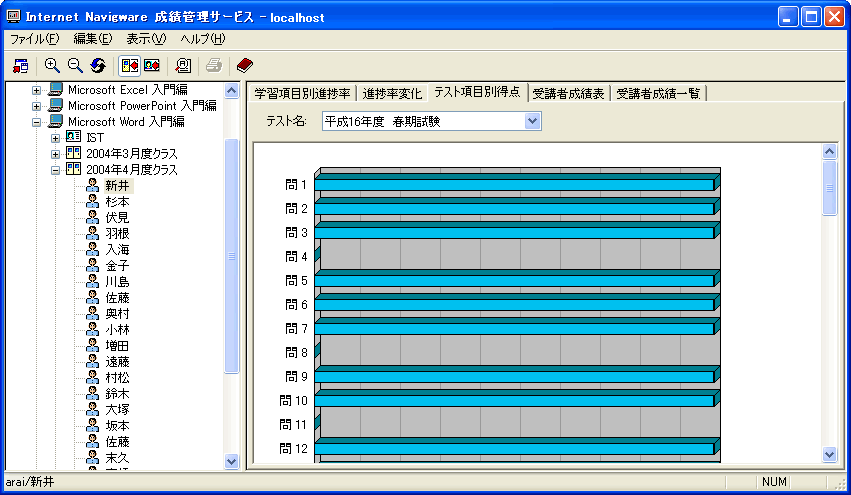Click the user icon beside 川島

[x=93, y=281]
